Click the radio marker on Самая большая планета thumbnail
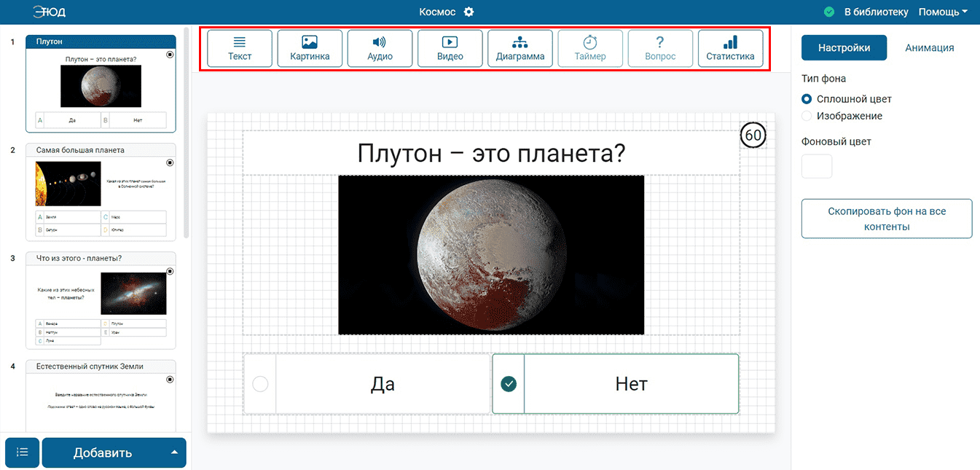 [170, 162]
